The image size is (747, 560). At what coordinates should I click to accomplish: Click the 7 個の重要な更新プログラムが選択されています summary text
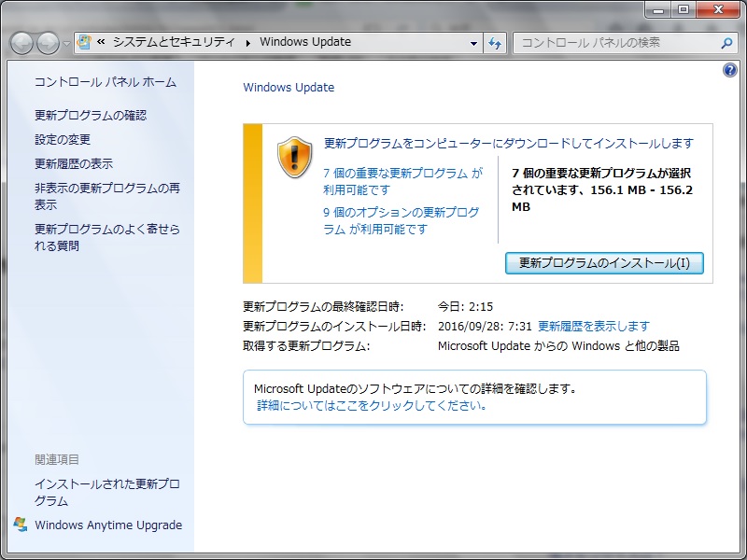tap(602, 190)
